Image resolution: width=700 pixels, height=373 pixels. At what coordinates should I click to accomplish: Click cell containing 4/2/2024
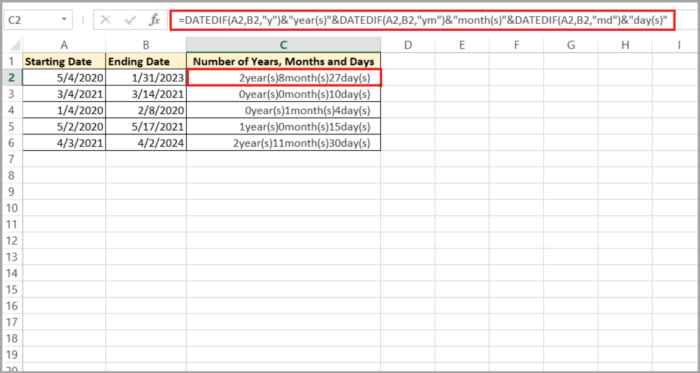point(146,143)
